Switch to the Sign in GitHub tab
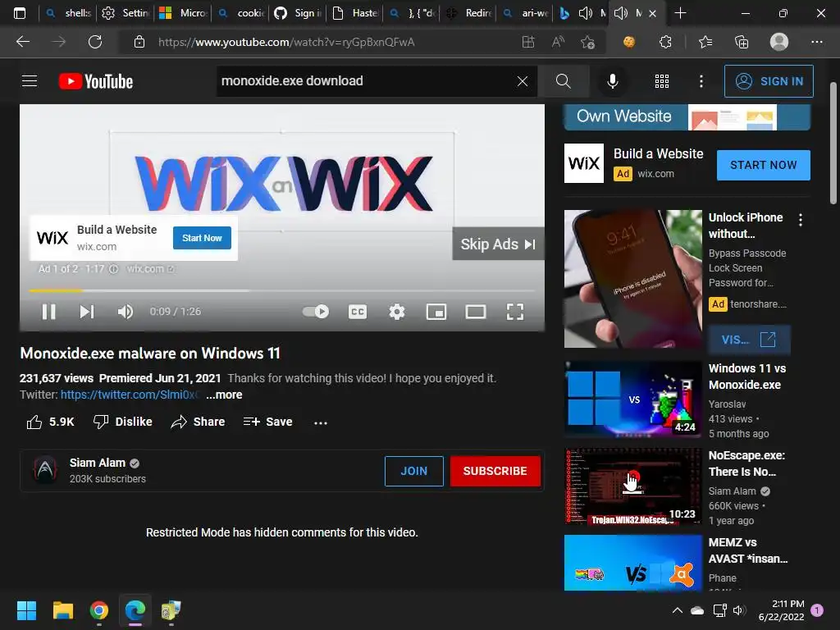This screenshot has width=840, height=630. [x=297, y=13]
